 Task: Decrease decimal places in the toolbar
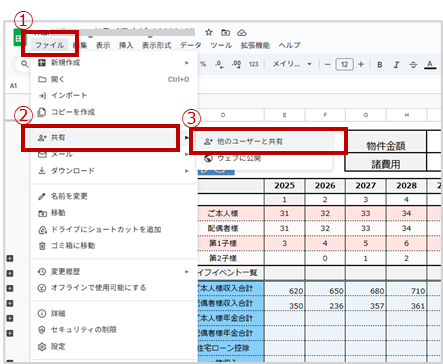coord(219,64)
